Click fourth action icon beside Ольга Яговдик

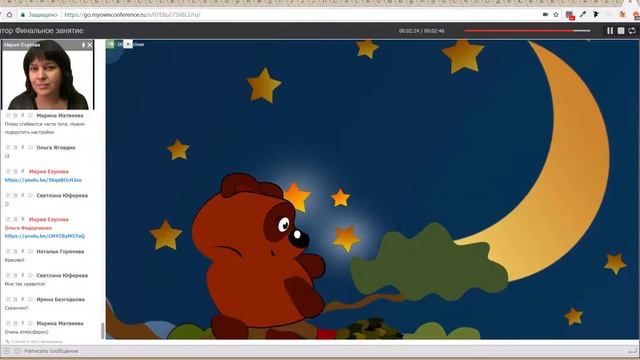point(30,147)
